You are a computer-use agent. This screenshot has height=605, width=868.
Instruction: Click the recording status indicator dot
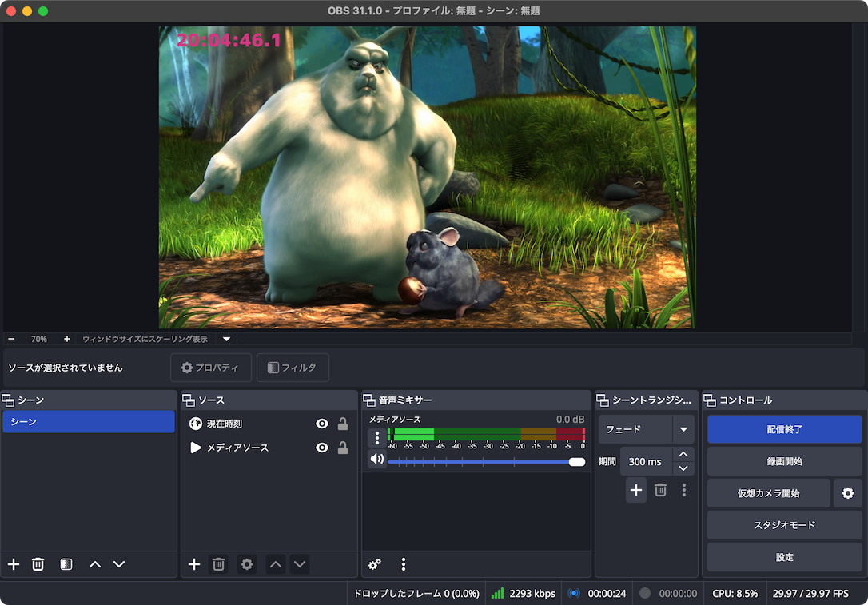coord(645,593)
